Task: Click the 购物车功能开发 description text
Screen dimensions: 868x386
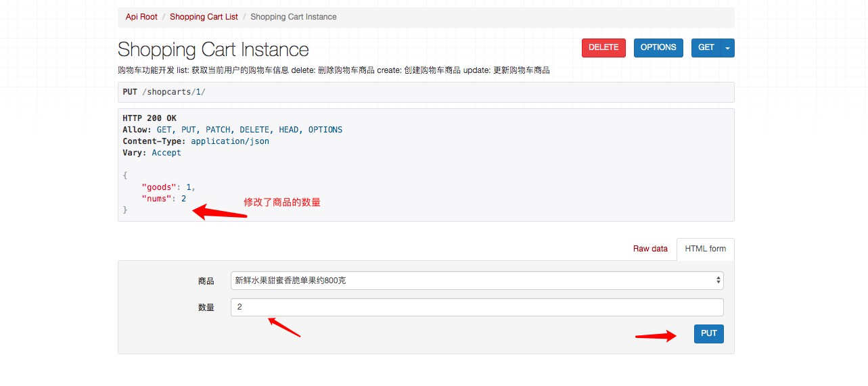Action: [334, 70]
